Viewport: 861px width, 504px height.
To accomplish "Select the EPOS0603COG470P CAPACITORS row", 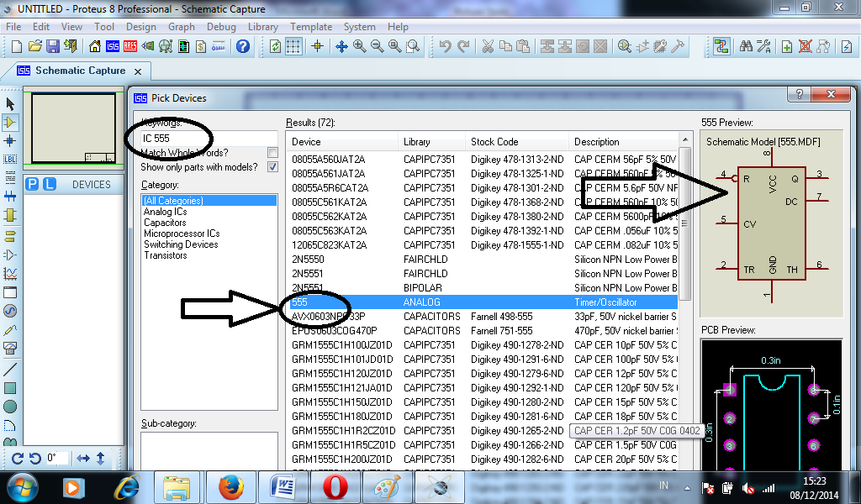I will pos(483,331).
